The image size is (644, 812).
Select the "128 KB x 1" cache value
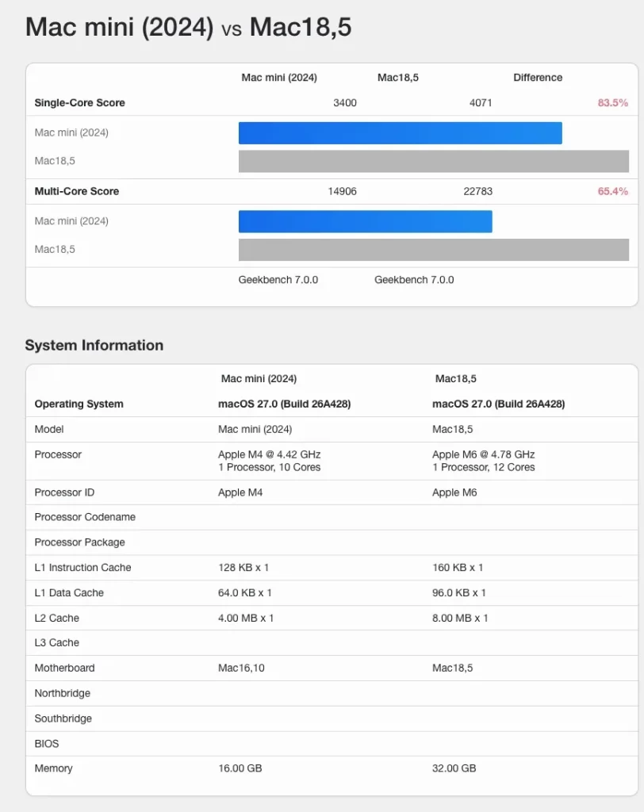tap(243, 568)
